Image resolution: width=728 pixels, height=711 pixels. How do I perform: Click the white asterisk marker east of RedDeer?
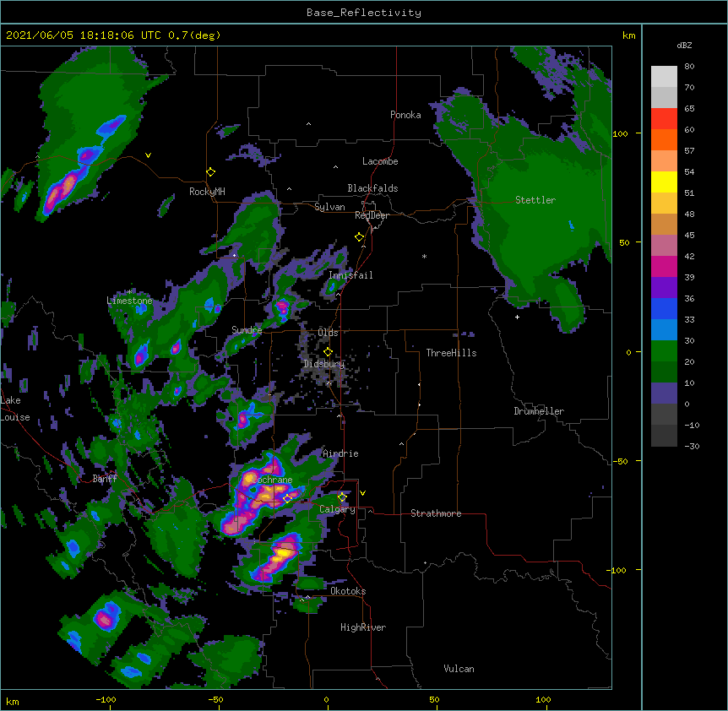[424, 257]
